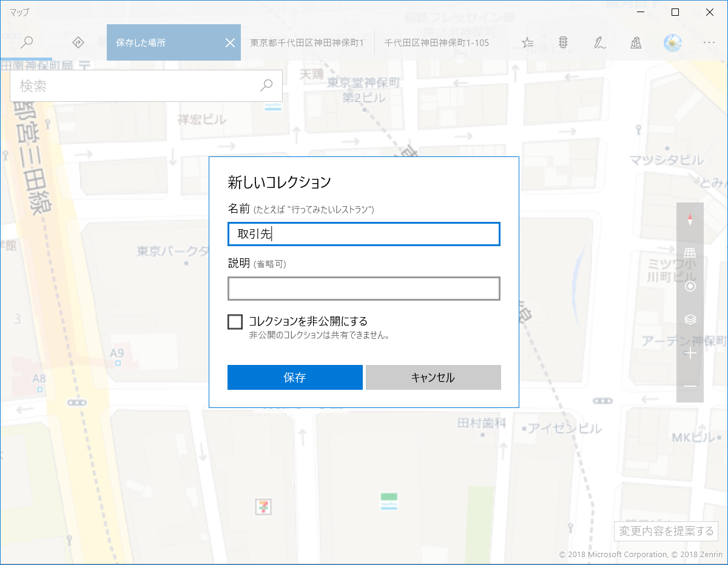Zoom out using the minus button on map
Screen dimensions: 728x565
coord(690,386)
